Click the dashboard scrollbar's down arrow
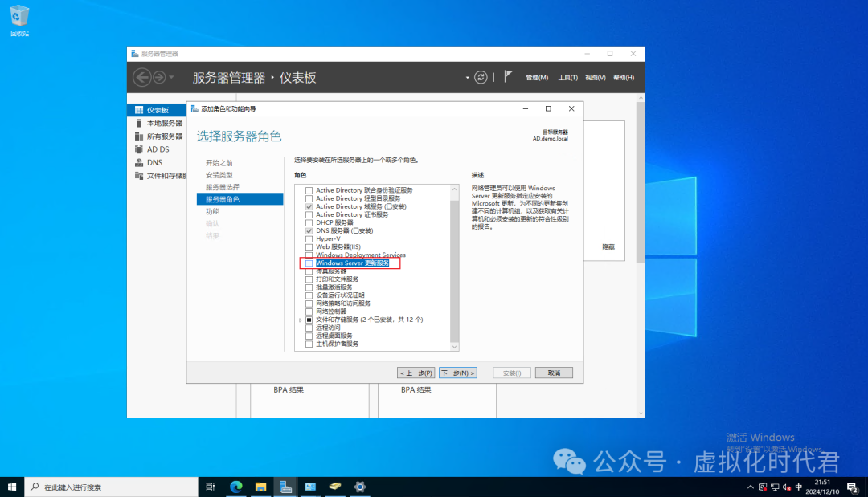This screenshot has width=868, height=497. pyautogui.click(x=641, y=413)
